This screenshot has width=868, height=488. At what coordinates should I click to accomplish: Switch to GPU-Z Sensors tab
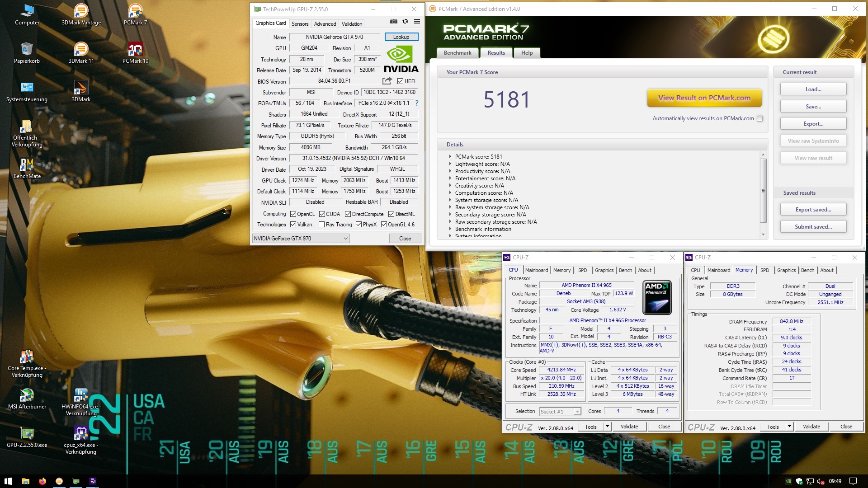(300, 24)
